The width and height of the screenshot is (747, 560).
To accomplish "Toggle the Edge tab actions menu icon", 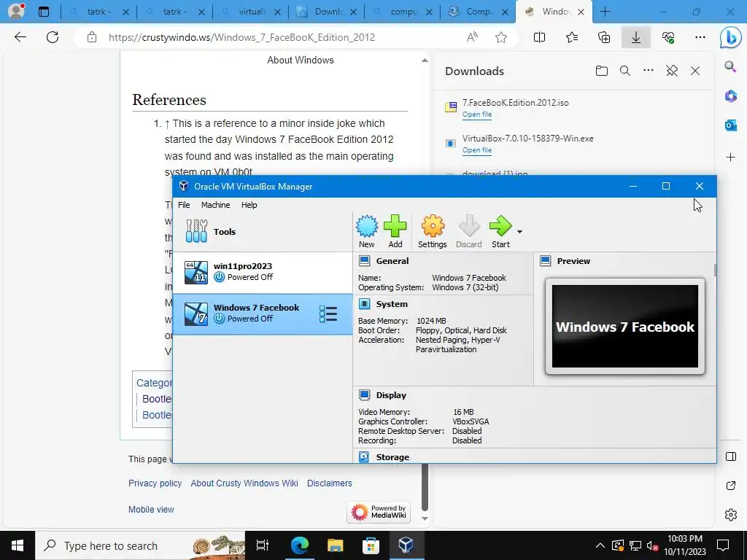I will coord(43,12).
